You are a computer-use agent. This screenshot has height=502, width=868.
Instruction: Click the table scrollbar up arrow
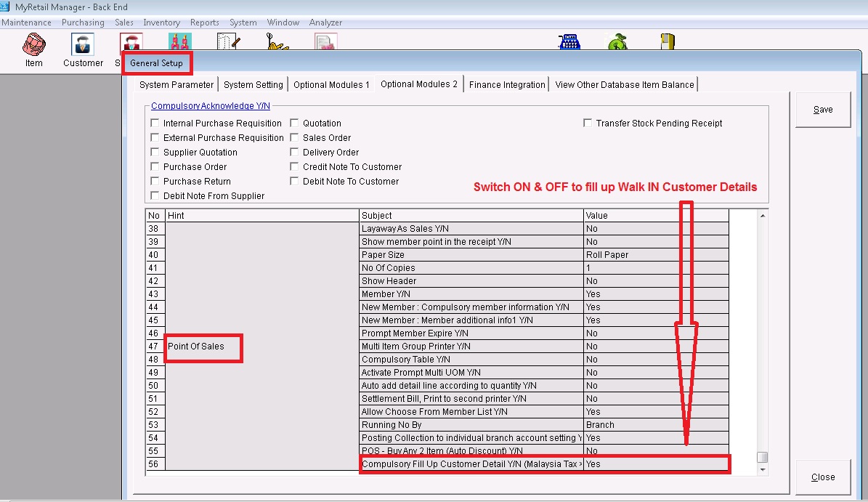(762, 216)
